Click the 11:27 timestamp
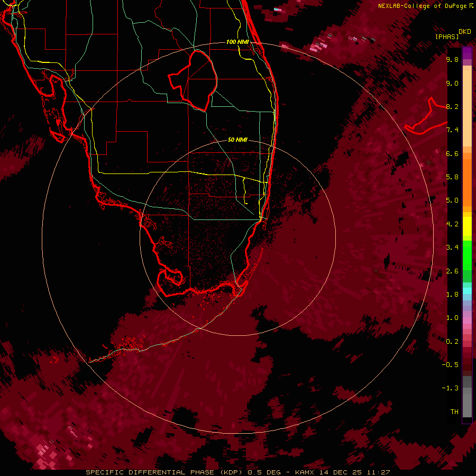The height and width of the screenshot is (476, 476). 378,472
